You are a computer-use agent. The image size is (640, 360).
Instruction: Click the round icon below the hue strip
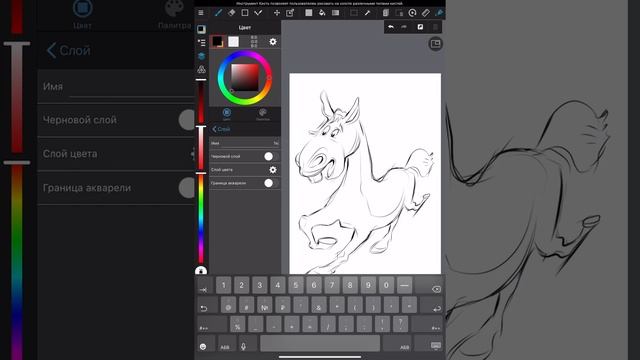(x=201, y=271)
